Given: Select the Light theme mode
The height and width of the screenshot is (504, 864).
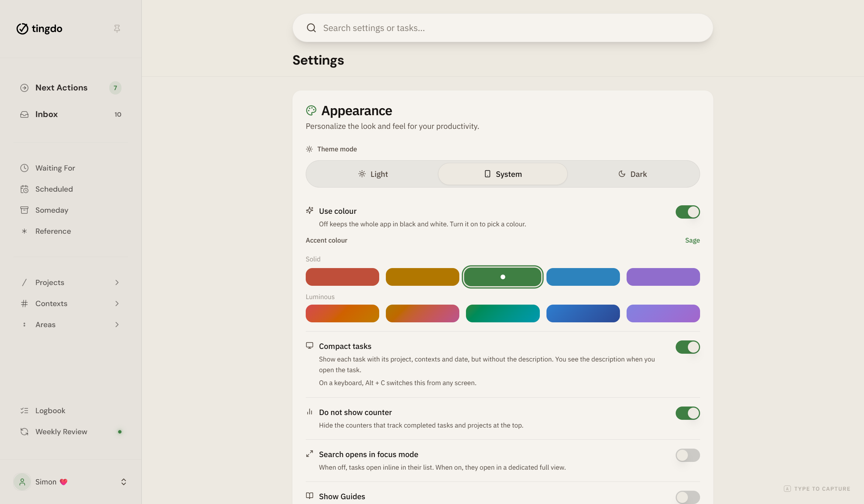Looking at the screenshot, I should click(x=373, y=174).
